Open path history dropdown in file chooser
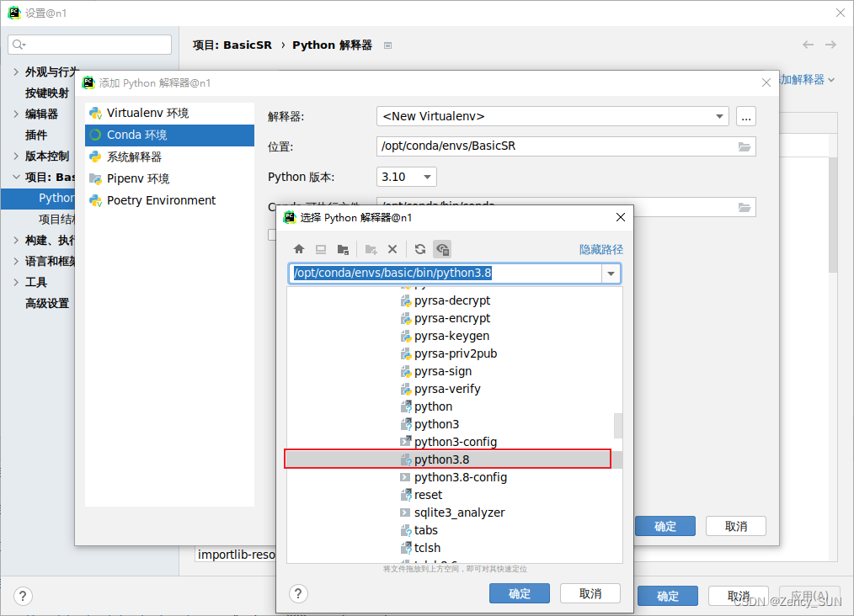 click(611, 273)
